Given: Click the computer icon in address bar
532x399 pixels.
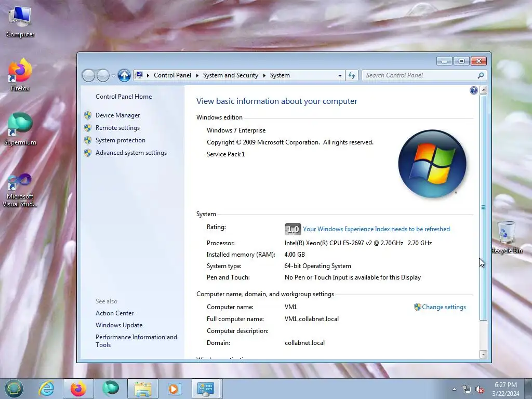Looking at the screenshot, I should click(139, 75).
